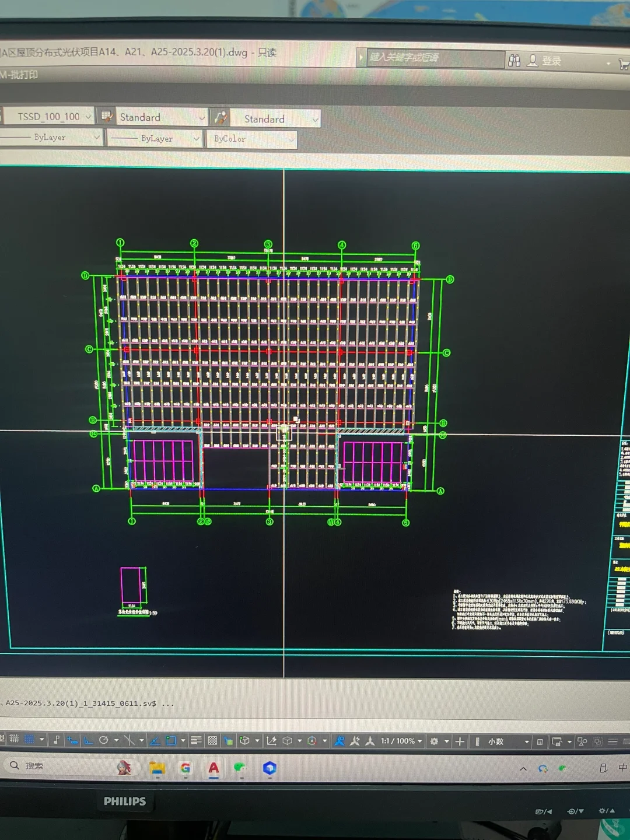Toggle the grid display icon in status bar
Viewport: 630px width, 840px height.
[14, 738]
